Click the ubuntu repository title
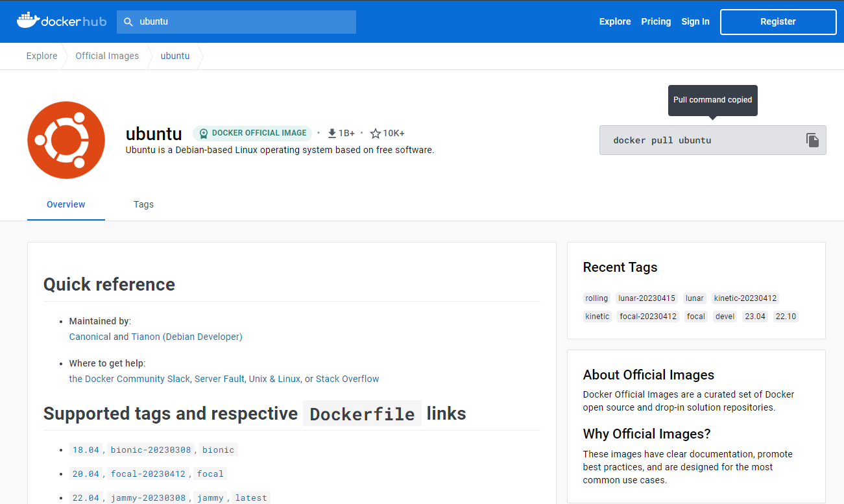Viewport: 844px width, 504px height. point(154,134)
